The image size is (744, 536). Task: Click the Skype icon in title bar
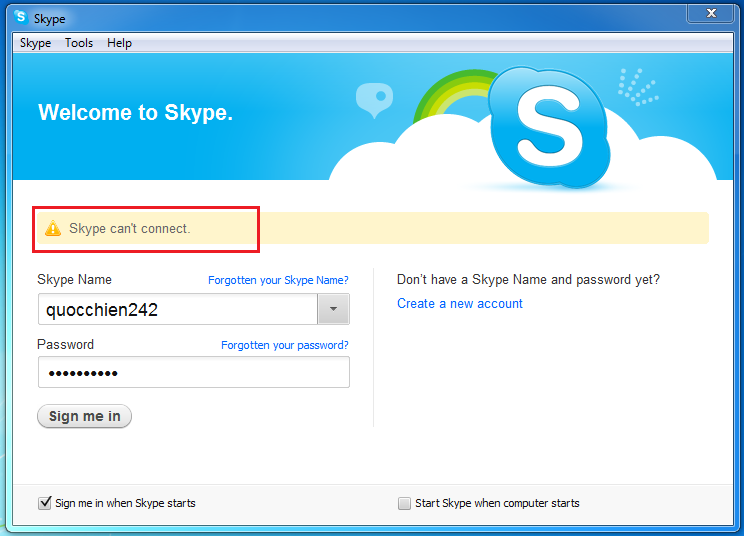click(20, 17)
